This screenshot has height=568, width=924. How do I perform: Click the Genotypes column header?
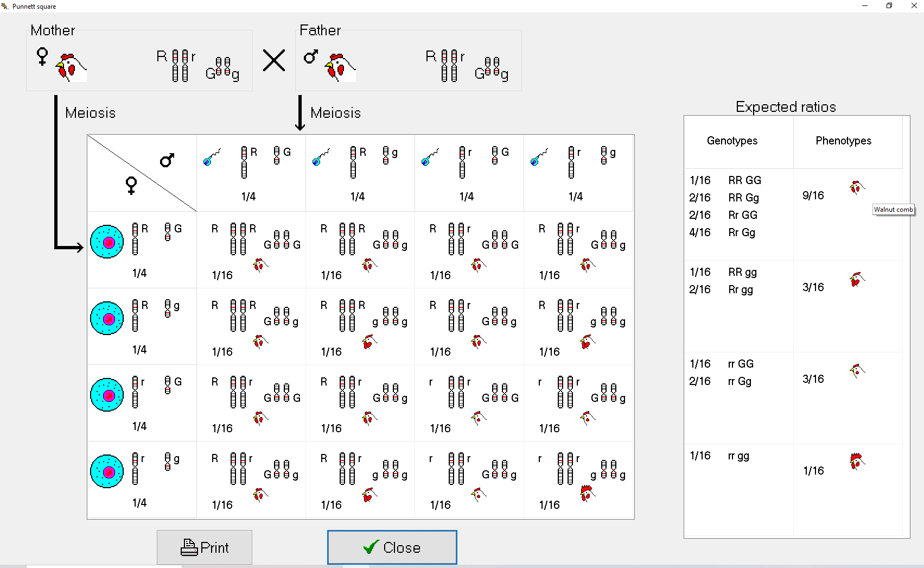tap(732, 141)
